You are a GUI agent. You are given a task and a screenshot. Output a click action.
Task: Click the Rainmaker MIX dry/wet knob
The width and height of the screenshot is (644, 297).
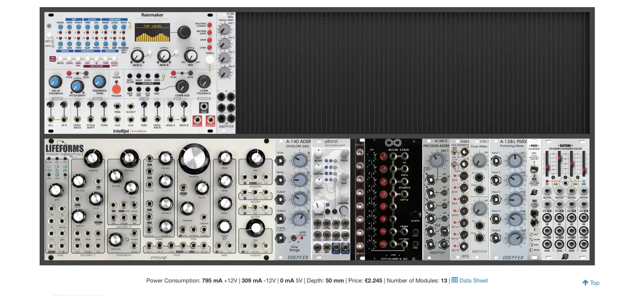coord(190,56)
